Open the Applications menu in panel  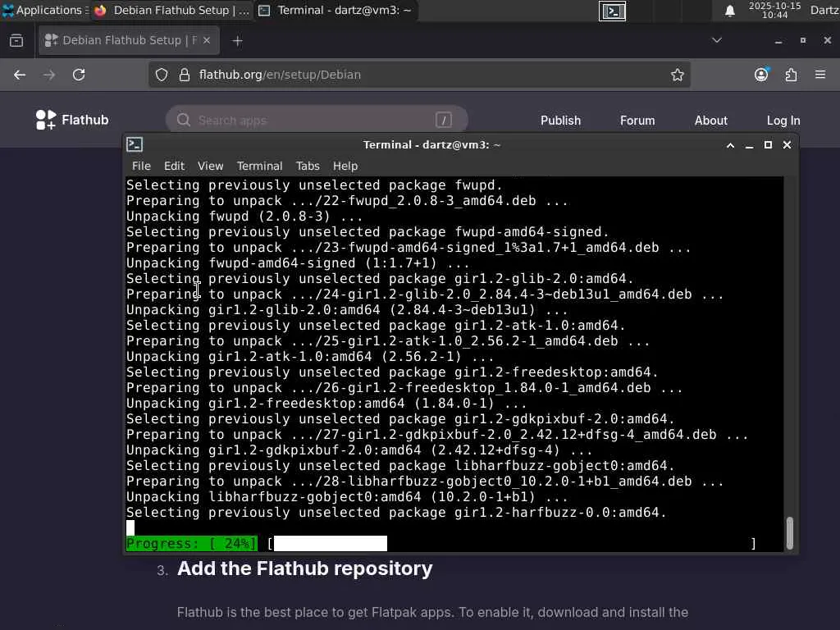44,10
